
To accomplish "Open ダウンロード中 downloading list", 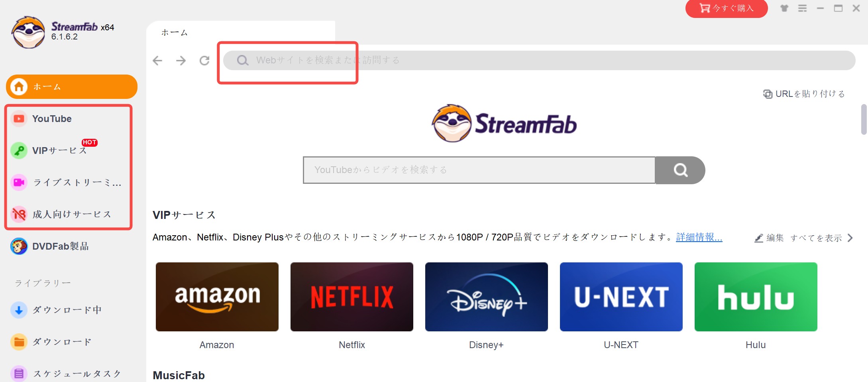I will (72, 310).
